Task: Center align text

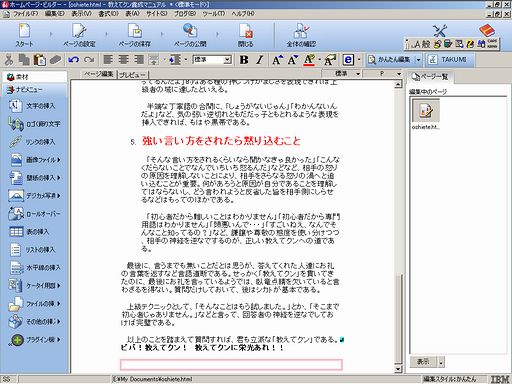Action: pos(124,60)
